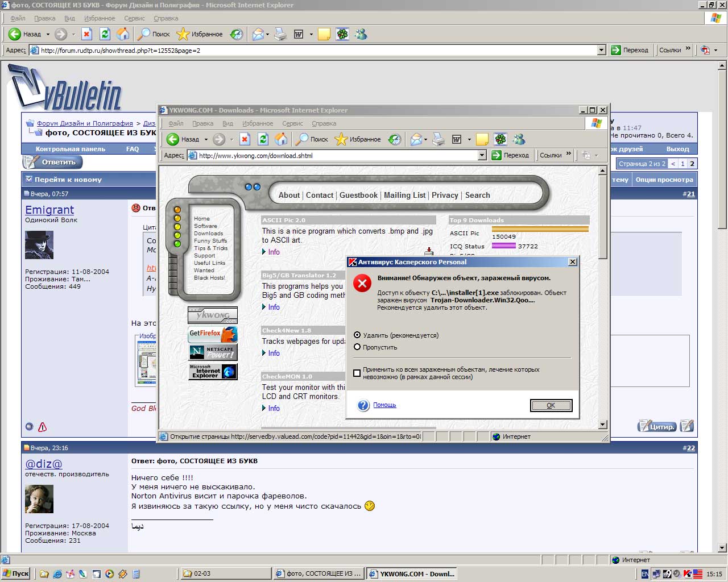
Task: Click report-post warning icon under Emigrant post
Action: [x=42, y=427]
